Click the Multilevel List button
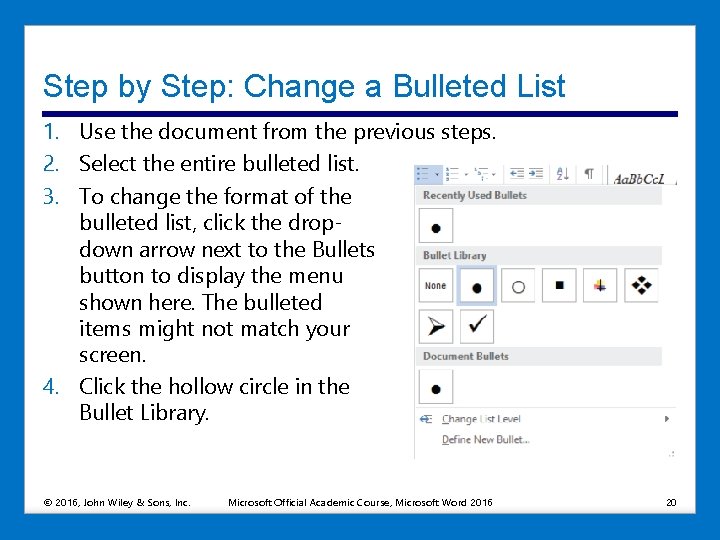This screenshot has width=720, height=540. (x=481, y=174)
